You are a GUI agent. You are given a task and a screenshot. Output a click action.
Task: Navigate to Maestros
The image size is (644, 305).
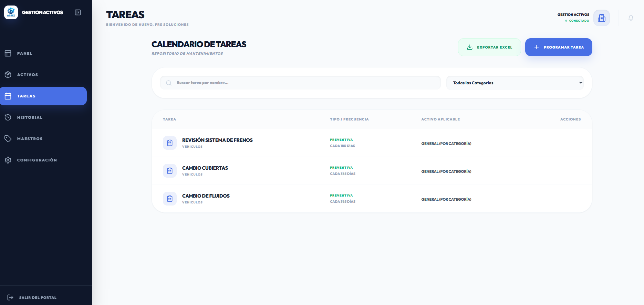pos(30,139)
